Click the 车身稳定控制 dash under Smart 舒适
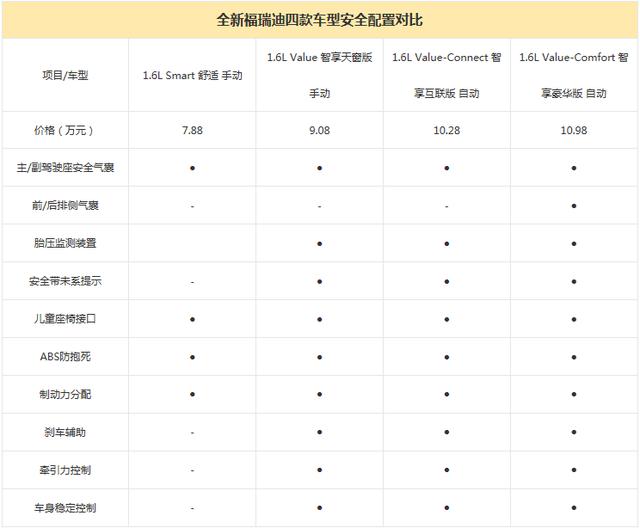This screenshot has height=528, width=640. pyautogui.click(x=192, y=508)
